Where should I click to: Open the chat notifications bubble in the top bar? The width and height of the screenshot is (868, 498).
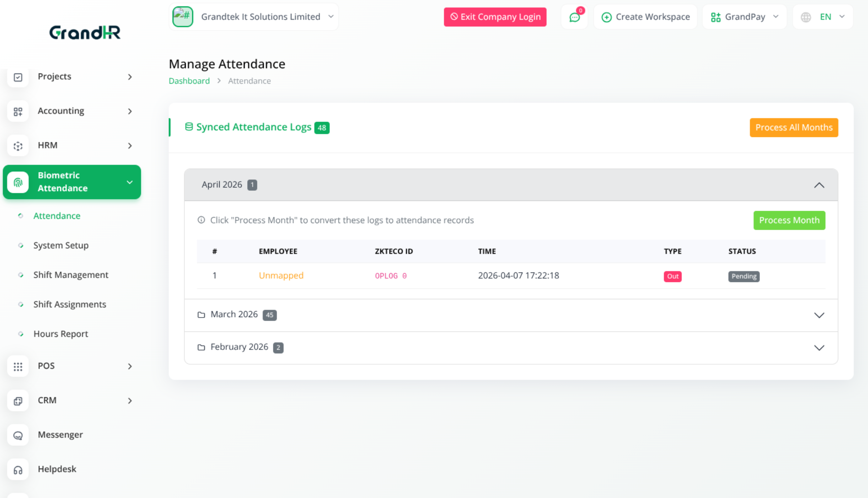point(574,16)
